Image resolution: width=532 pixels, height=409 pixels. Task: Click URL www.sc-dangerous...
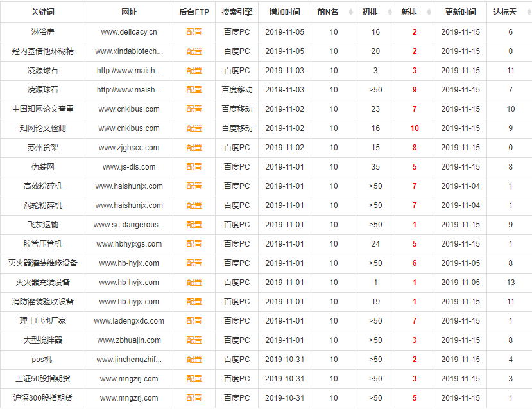click(x=129, y=225)
